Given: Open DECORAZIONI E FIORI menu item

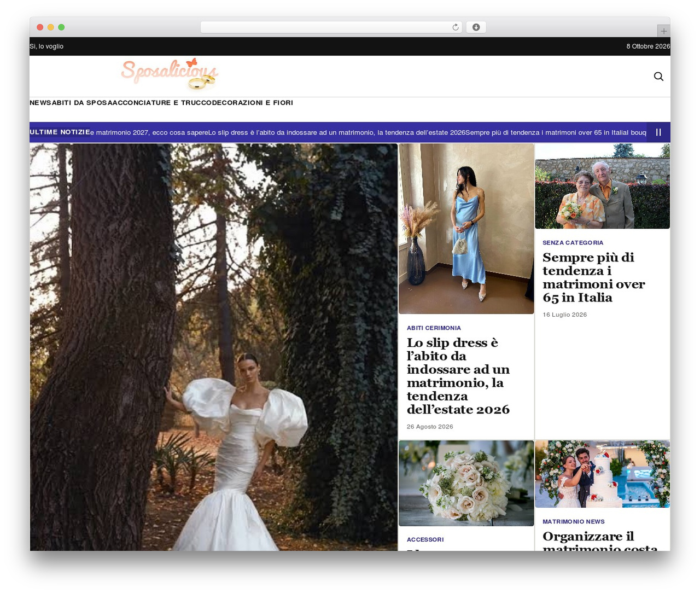Looking at the screenshot, I should (x=253, y=103).
